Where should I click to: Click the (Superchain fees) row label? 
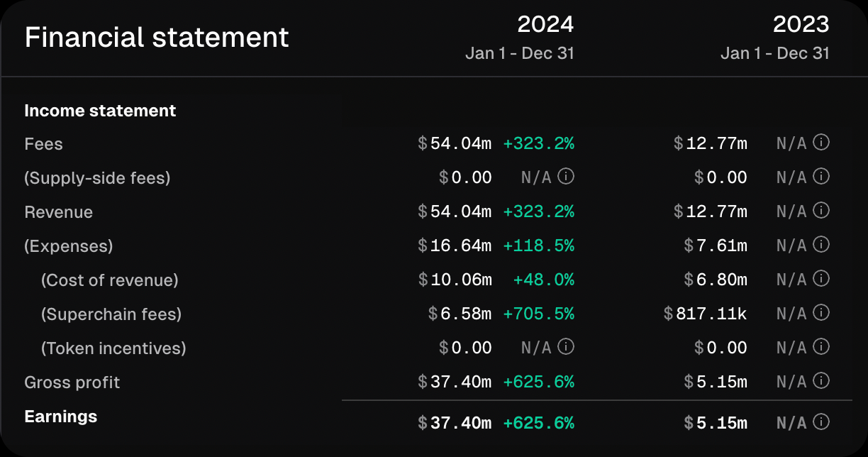[111, 314]
